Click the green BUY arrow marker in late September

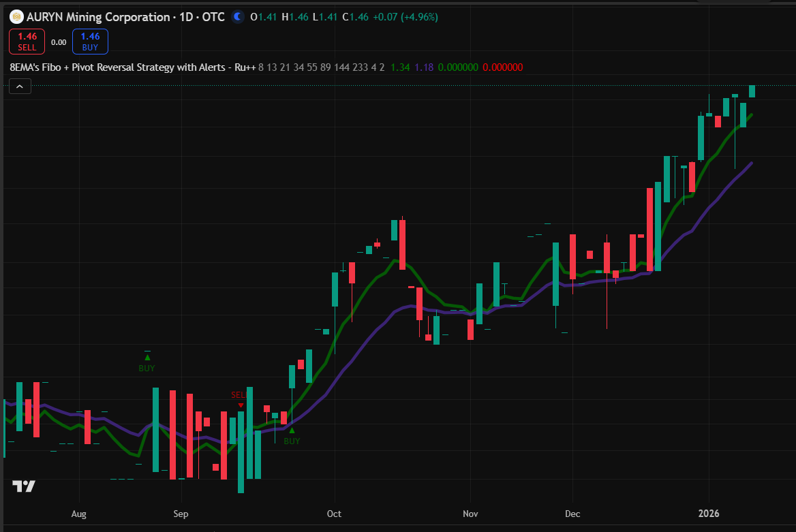[292, 430]
